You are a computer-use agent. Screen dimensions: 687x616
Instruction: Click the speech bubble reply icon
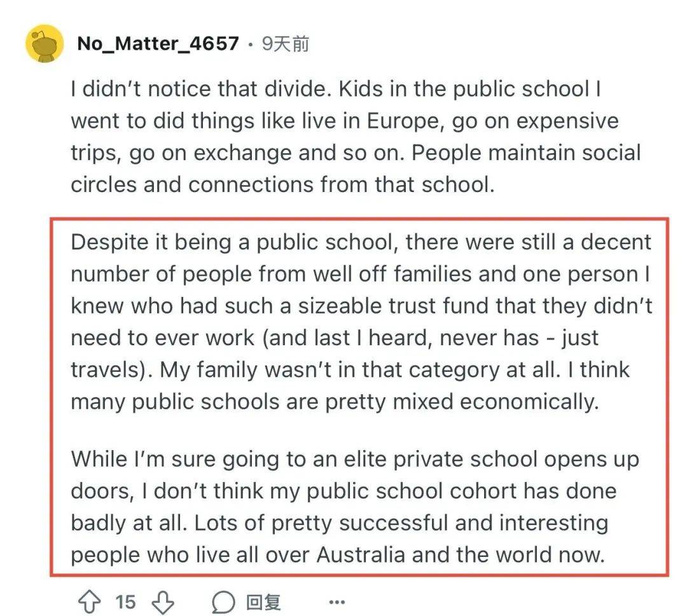tap(223, 602)
